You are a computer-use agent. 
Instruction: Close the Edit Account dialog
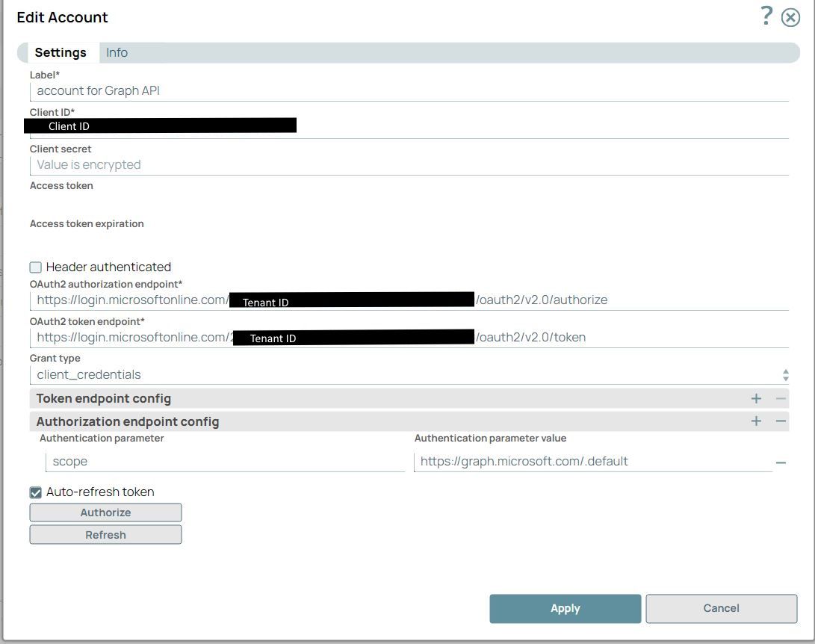pyautogui.click(x=790, y=16)
